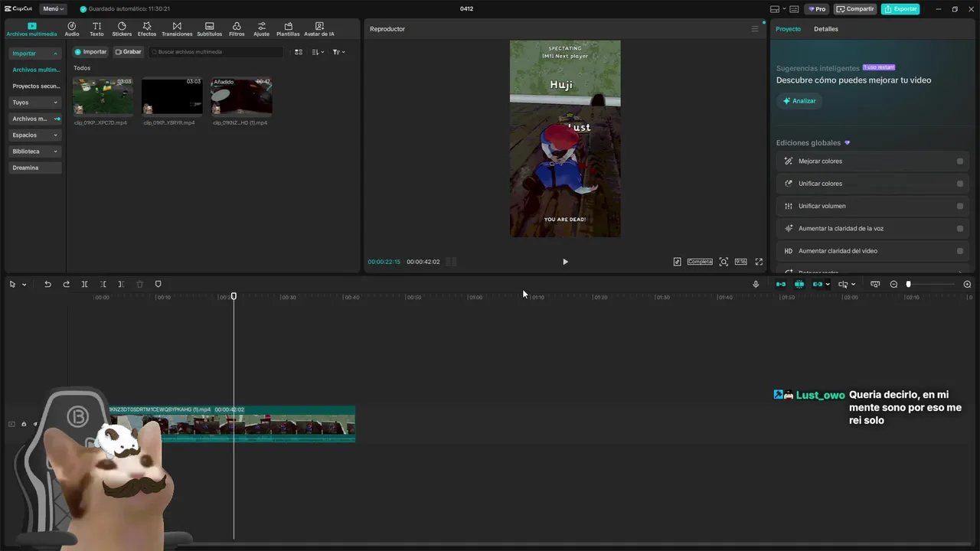Image resolution: width=980 pixels, height=551 pixels.
Task: Record voiceover with microphone icon
Action: (756, 284)
